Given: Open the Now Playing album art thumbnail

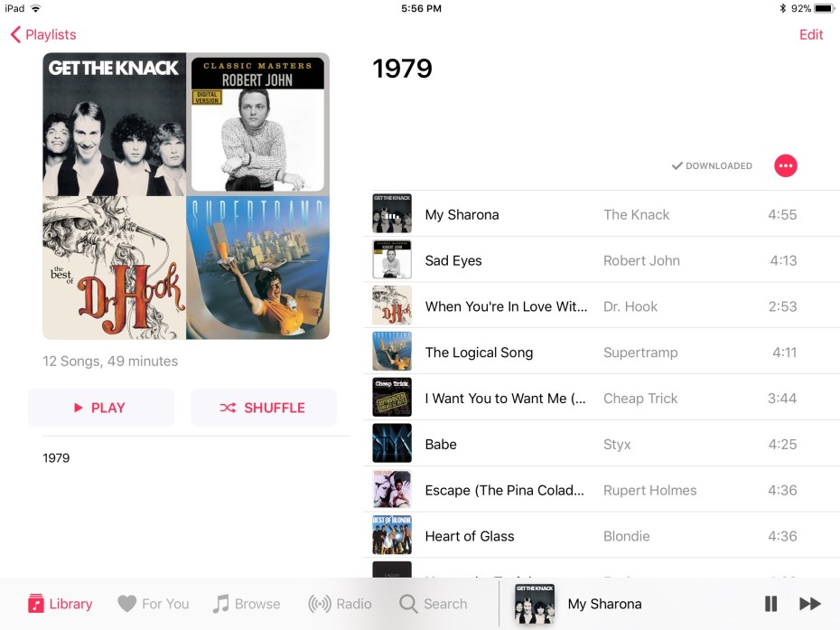Looking at the screenshot, I should click(x=535, y=604).
